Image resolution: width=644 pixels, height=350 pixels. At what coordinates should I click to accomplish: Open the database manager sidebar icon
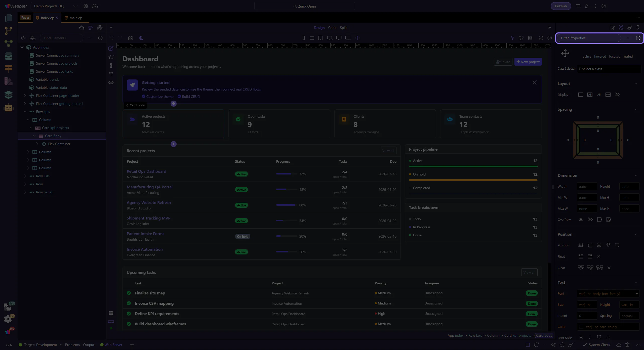click(8, 56)
